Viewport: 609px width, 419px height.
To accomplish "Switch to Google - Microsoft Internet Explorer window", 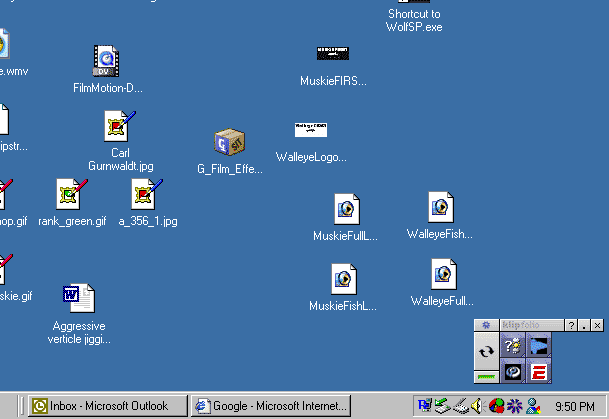I will point(272,405).
